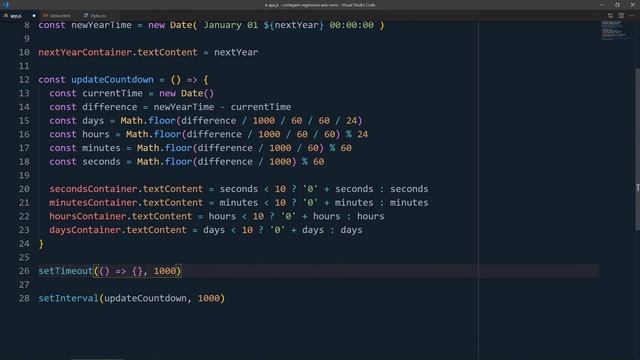Click 'newYearTime' declaration on line 8
The image size is (640, 360).
point(102,25)
